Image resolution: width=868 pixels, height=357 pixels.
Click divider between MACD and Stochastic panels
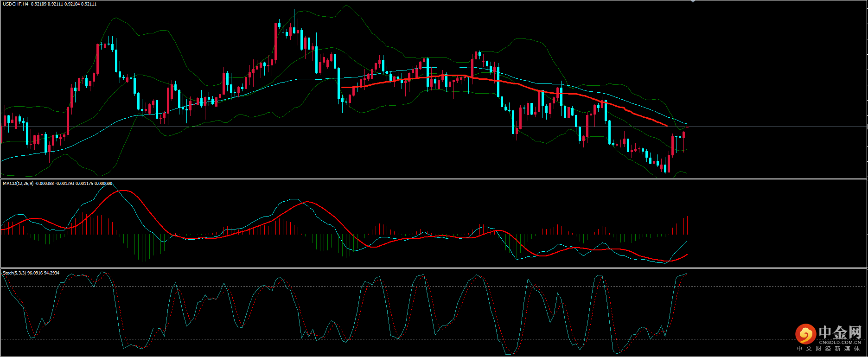point(417,268)
